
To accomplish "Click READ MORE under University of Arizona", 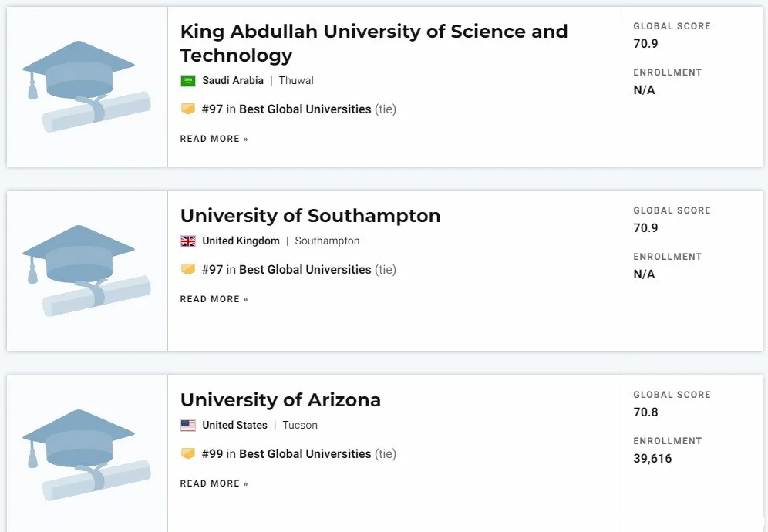I will pos(214,483).
